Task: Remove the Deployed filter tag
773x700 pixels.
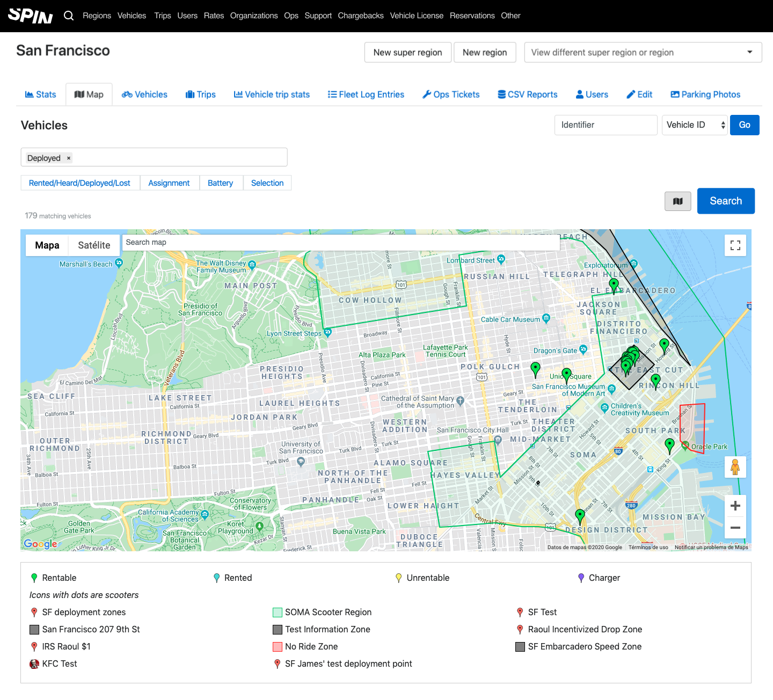Action: 69,158
